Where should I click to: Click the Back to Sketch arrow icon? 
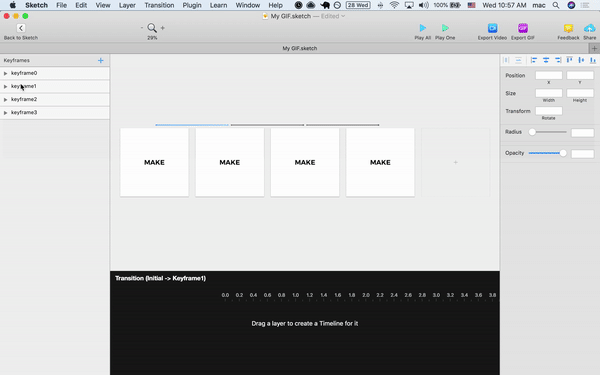pos(21,28)
